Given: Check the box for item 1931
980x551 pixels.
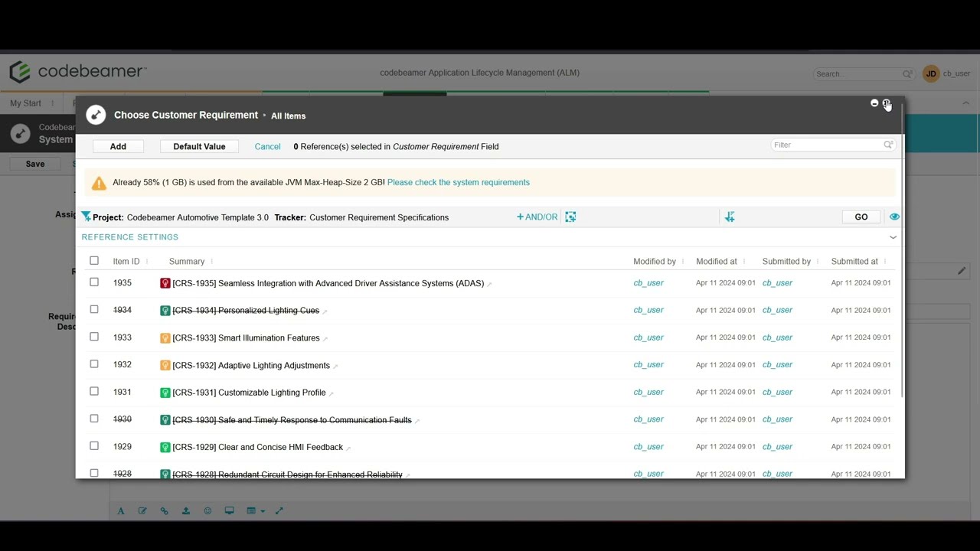Looking at the screenshot, I should 94,391.
